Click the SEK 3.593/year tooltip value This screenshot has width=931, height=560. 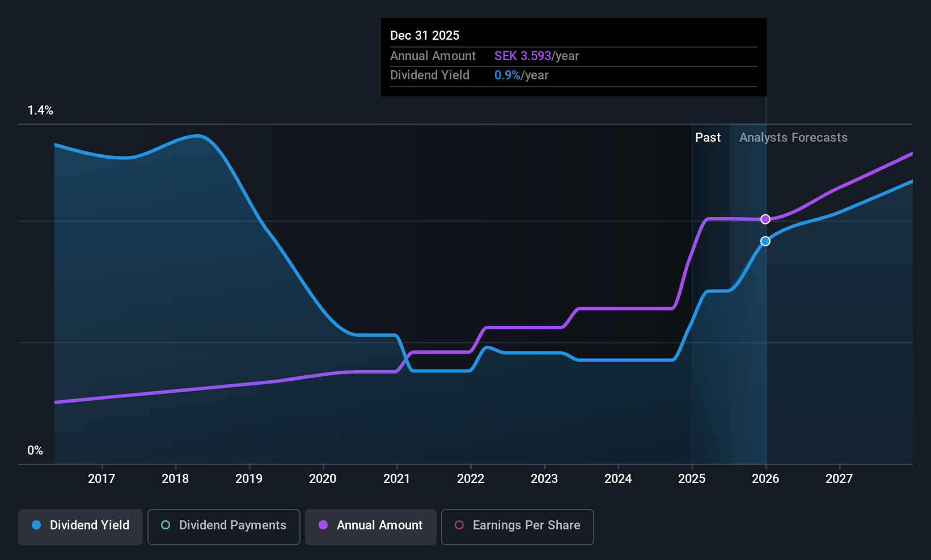pyautogui.click(x=537, y=56)
